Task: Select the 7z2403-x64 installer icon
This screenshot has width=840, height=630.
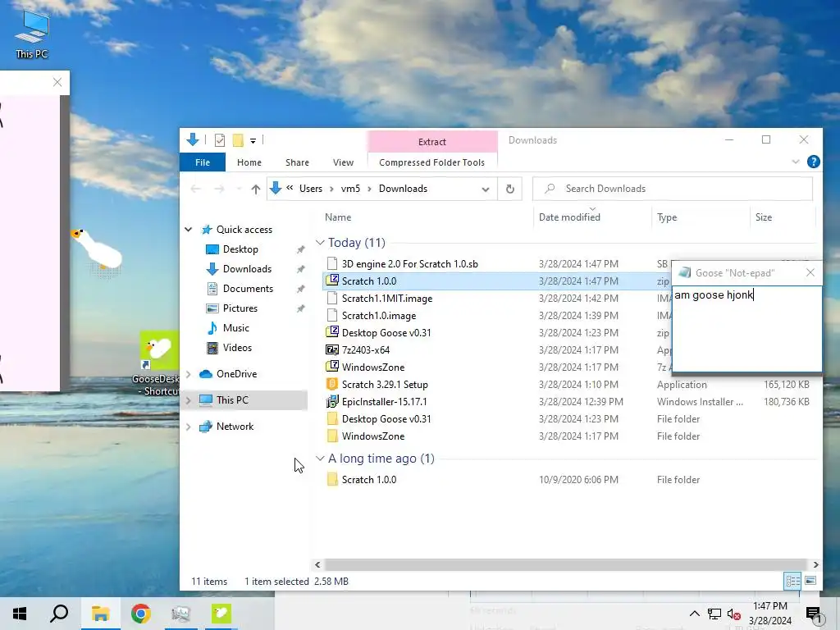Action: (x=332, y=349)
